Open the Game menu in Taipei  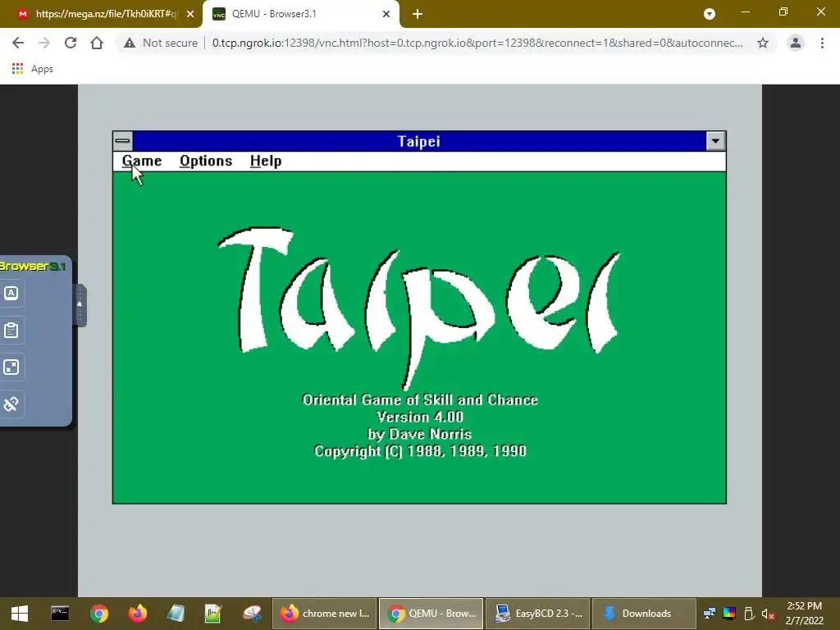click(141, 161)
